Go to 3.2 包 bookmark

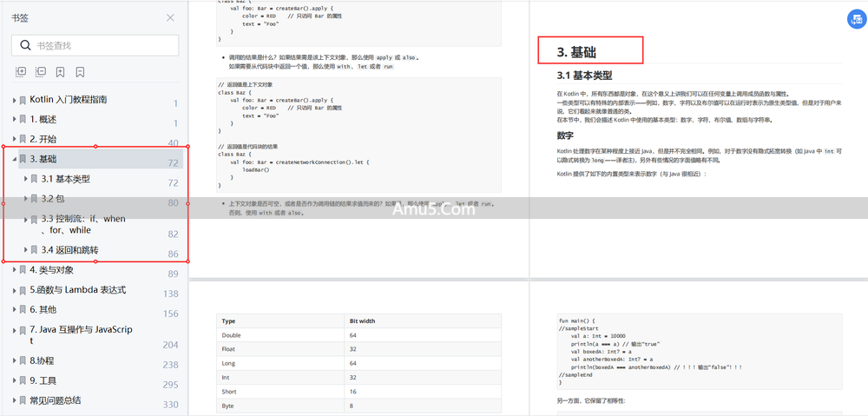pyautogui.click(x=53, y=199)
